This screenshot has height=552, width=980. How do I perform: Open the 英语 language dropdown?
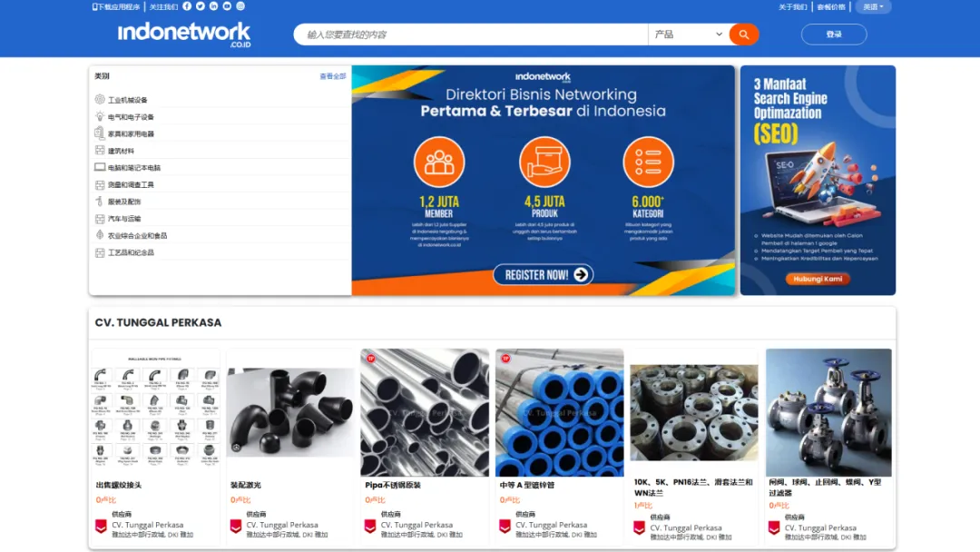tap(873, 7)
